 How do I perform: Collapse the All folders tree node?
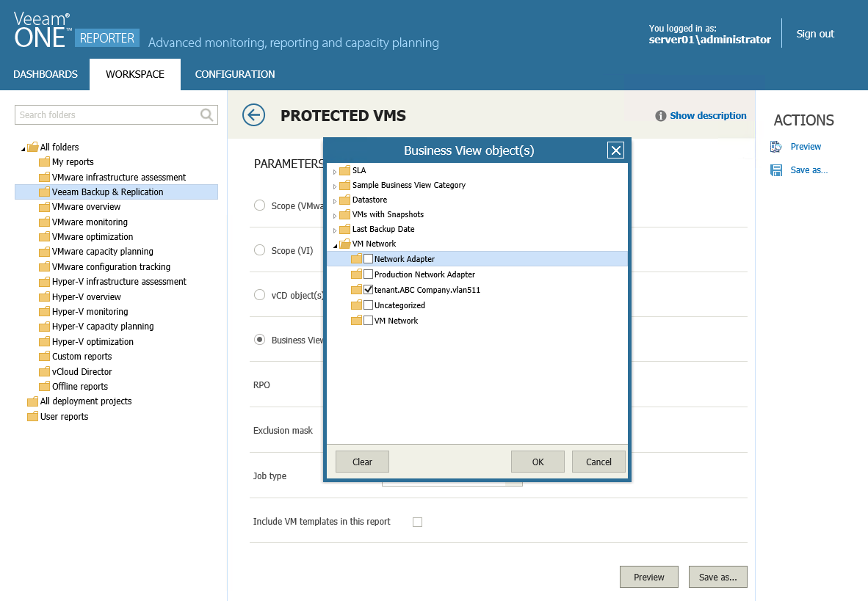(22, 148)
